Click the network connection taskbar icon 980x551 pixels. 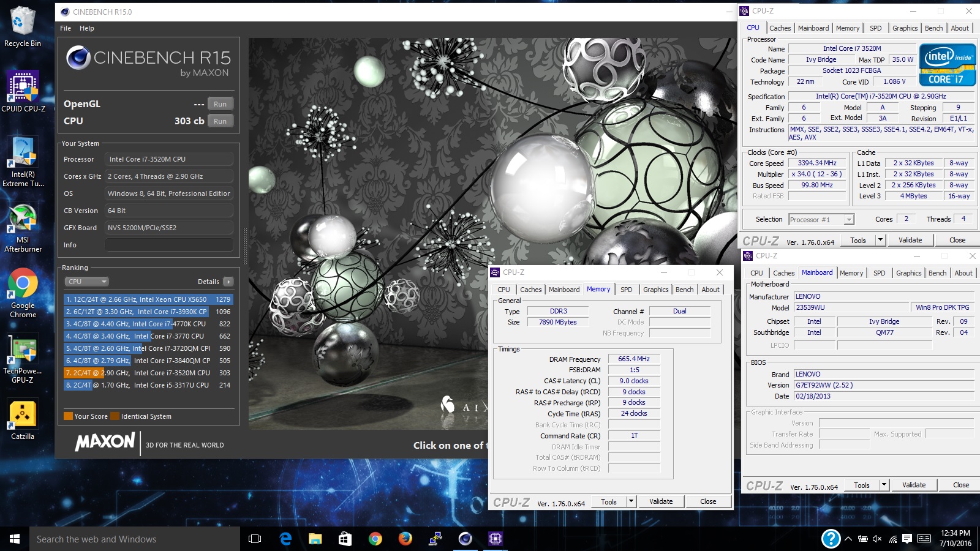tap(435, 539)
